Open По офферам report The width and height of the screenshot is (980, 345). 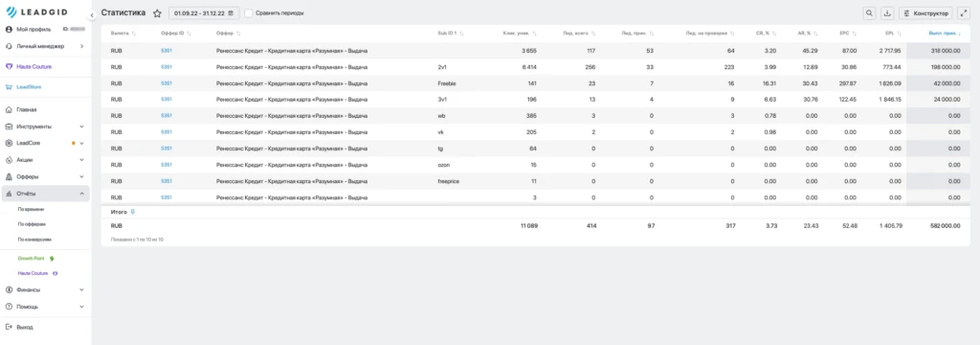(x=32, y=223)
